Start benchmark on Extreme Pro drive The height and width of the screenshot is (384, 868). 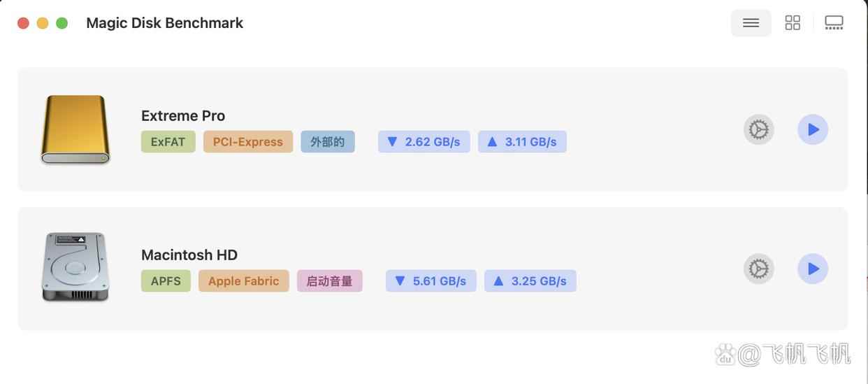coord(813,129)
